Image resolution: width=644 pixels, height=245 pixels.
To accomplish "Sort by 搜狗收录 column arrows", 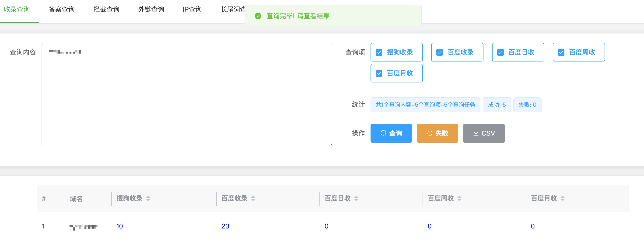I will tap(148, 199).
